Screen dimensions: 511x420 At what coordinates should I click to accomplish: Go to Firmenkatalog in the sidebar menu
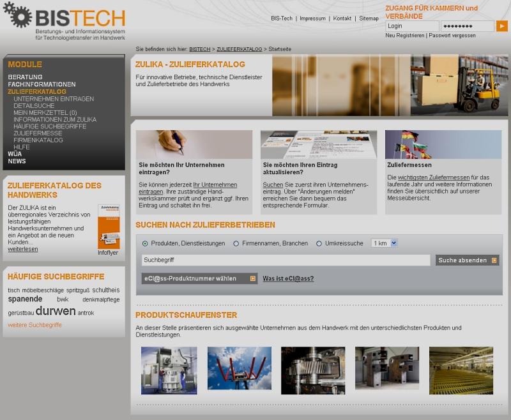pos(38,140)
